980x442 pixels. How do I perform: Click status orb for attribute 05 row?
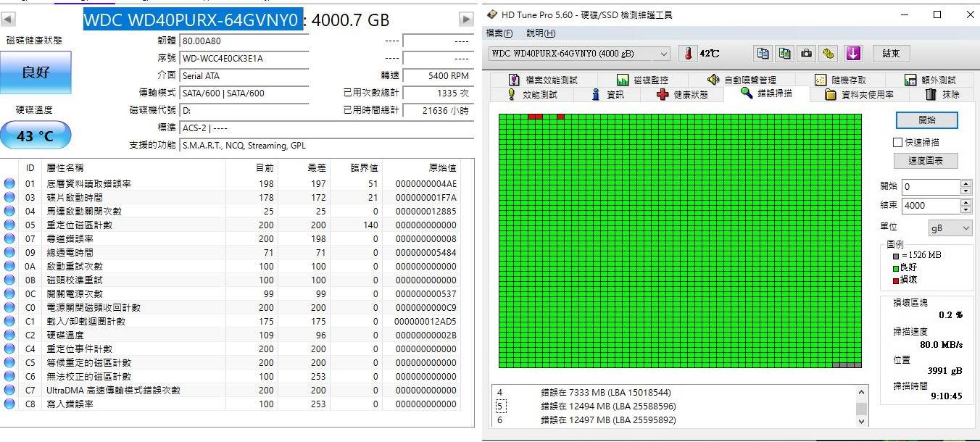click(9, 225)
